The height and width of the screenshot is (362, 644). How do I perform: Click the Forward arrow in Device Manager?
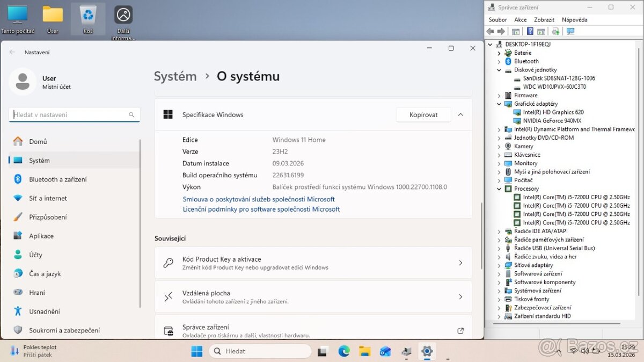click(502, 31)
